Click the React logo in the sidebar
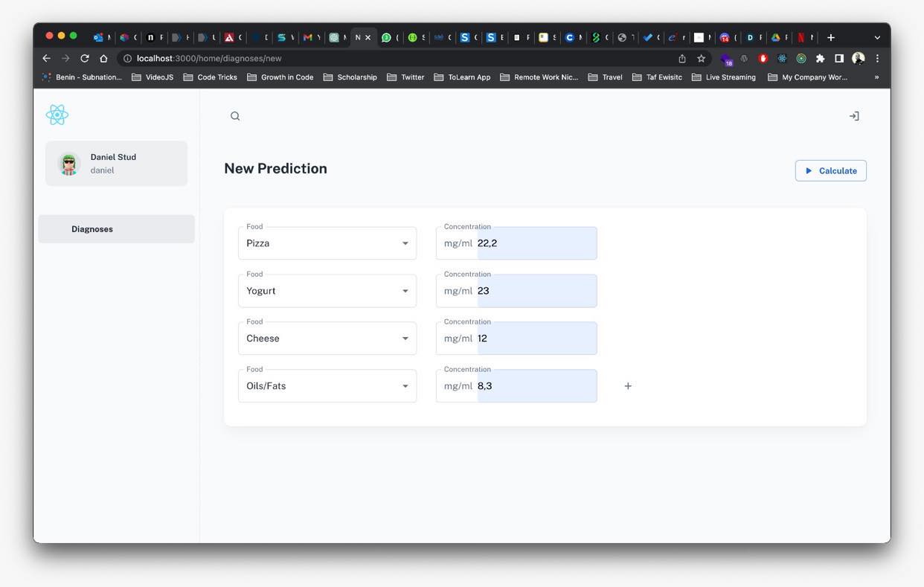Viewport: 924px width, 587px height. (x=57, y=115)
